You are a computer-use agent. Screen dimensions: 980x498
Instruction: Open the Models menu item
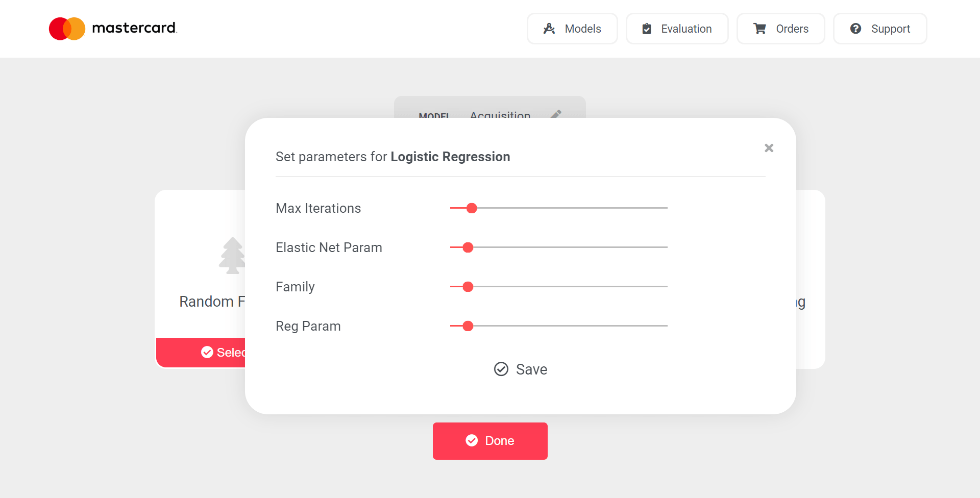pyautogui.click(x=572, y=29)
